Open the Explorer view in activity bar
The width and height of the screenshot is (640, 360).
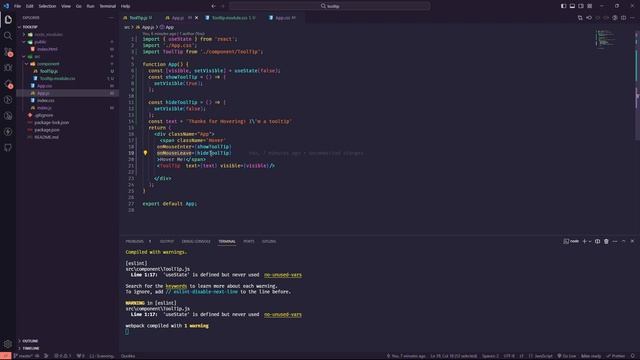pyautogui.click(x=8, y=20)
